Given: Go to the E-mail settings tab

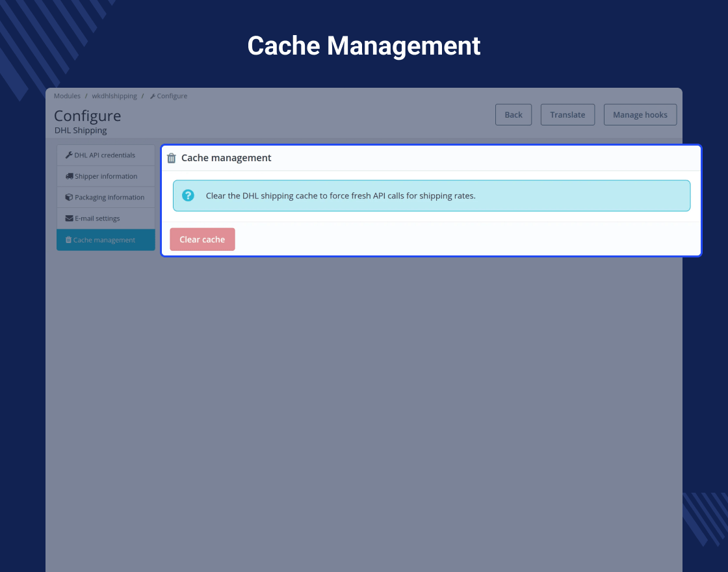Looking at the screenshot, I should 106,218.
